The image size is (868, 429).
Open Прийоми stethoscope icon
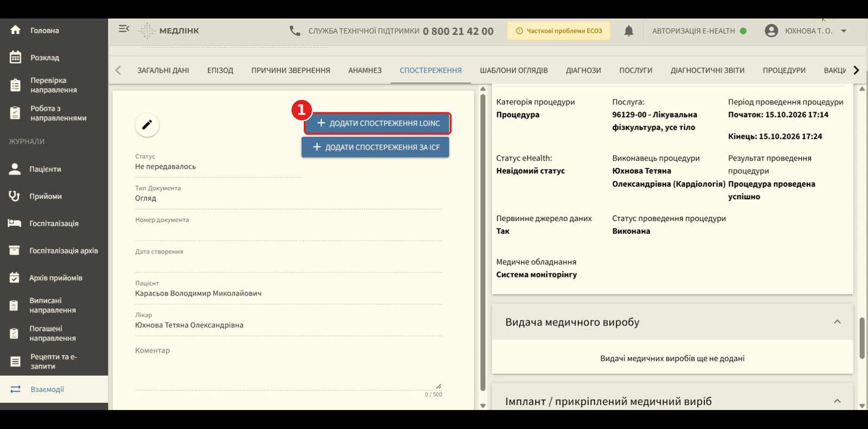[15, 196]
